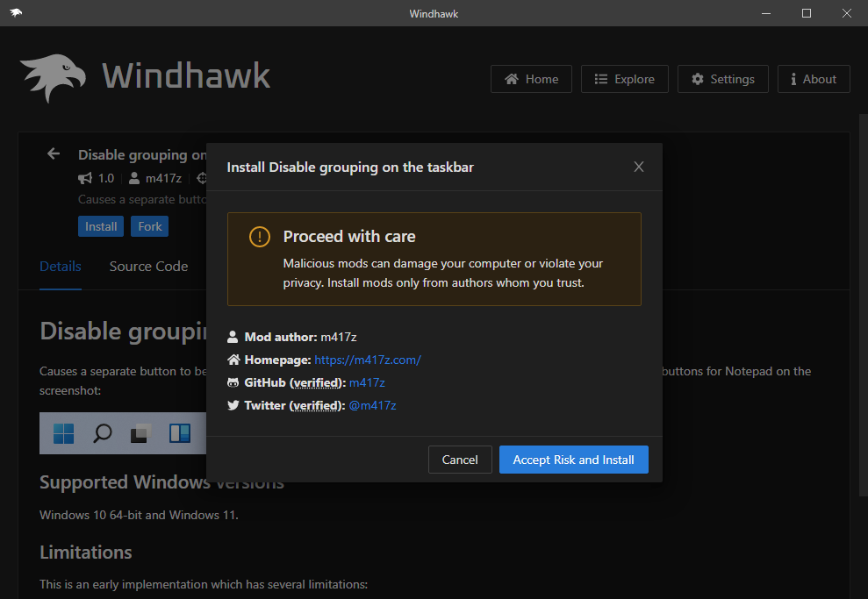
Task: Fork the mod
Action: (149, 226)
